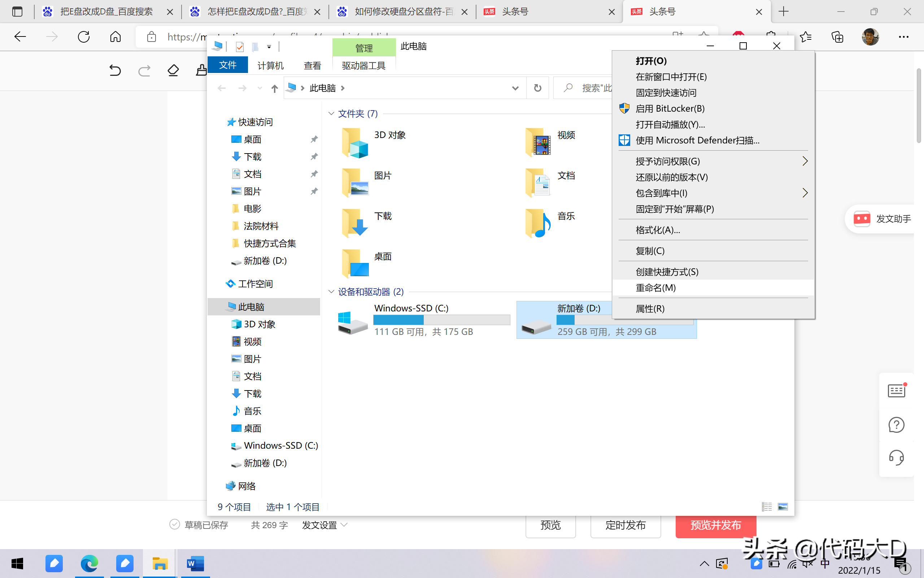Open the browser favorites star list icon
The width and height of the screenshot is (924, 578).
[806, 37]
